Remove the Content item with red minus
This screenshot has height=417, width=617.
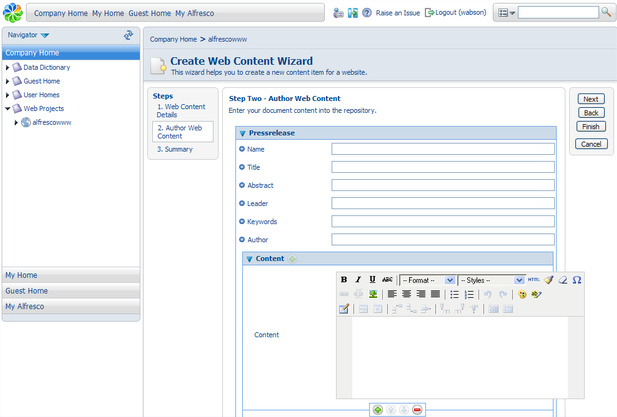(x=417, y=410)
